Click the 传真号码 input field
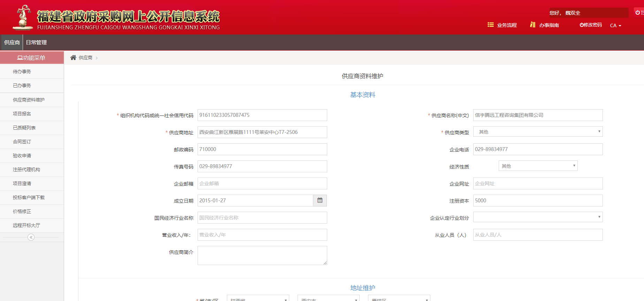 coord(262,166)
